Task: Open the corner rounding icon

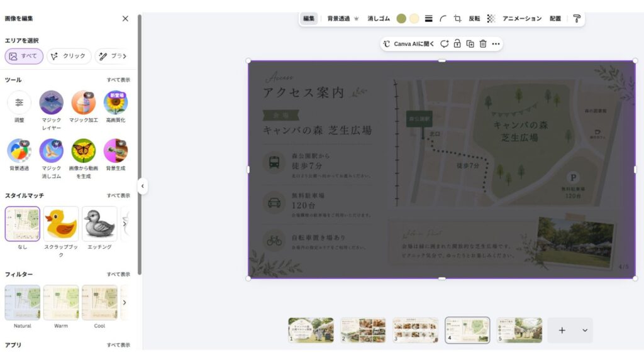Action: [443, 18]
